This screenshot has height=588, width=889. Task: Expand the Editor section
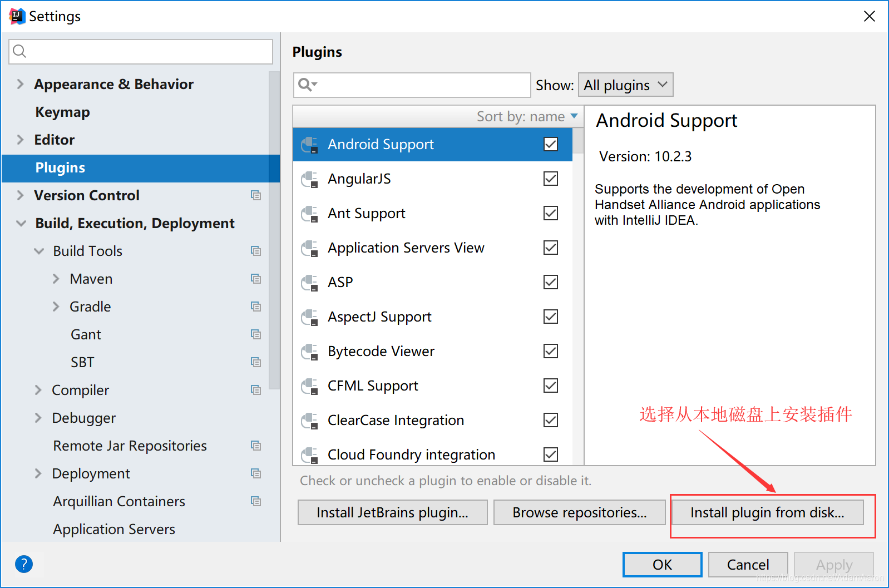pos(21,140)
